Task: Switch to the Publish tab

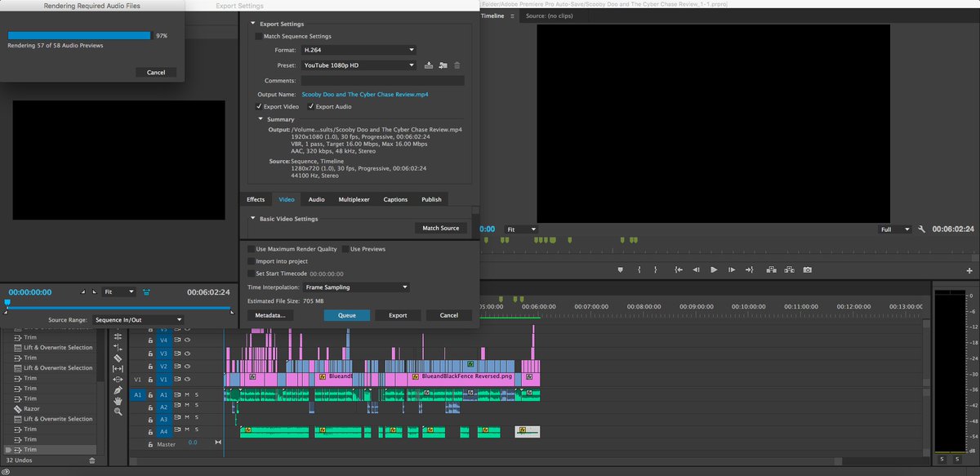Action: tap(431, 199)
